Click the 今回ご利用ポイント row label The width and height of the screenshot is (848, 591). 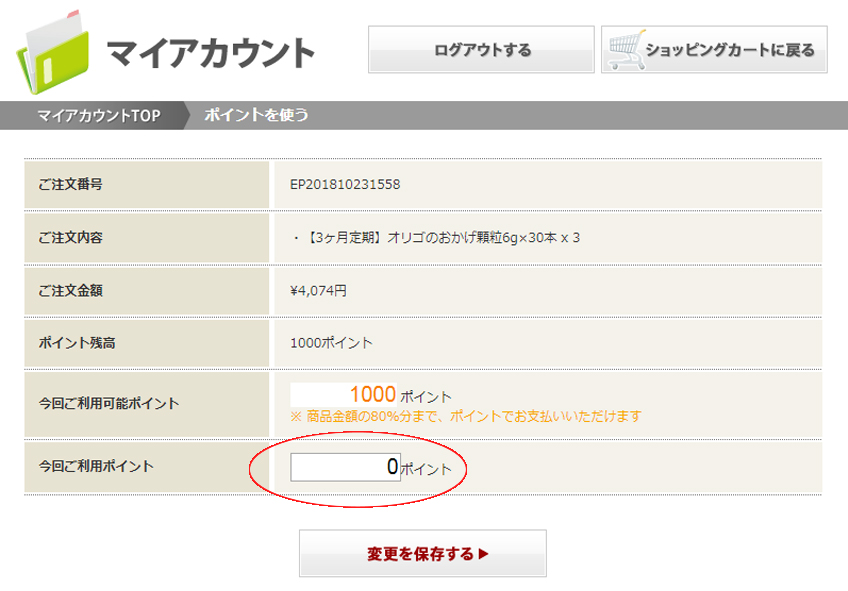[96, 466]
